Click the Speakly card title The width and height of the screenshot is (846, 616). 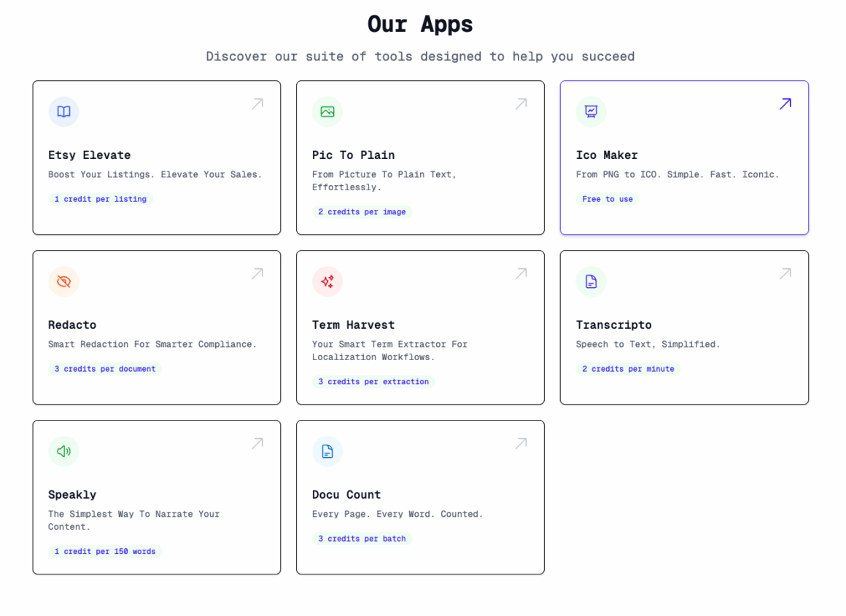point(72,495)
